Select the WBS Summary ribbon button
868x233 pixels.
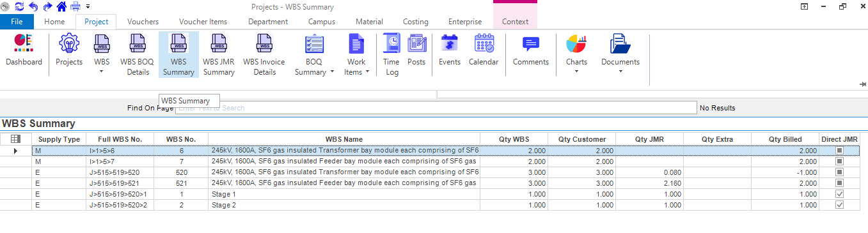(x=178, y=55)
